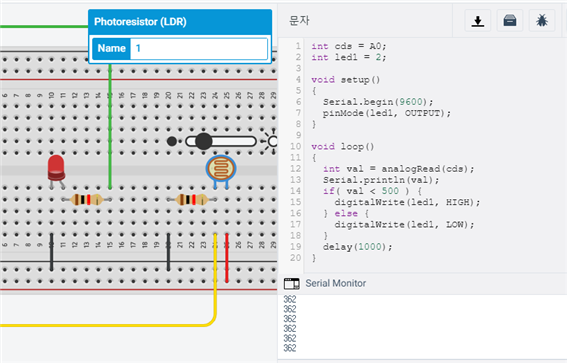
Task: Open the Serial Monitor panel label
Action: coord(336,283)
